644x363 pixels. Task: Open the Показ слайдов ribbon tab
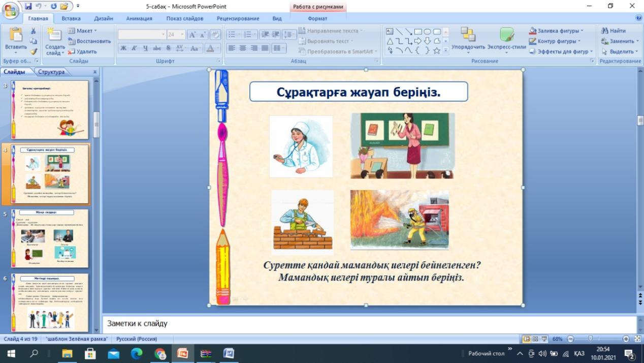point(185,18)
